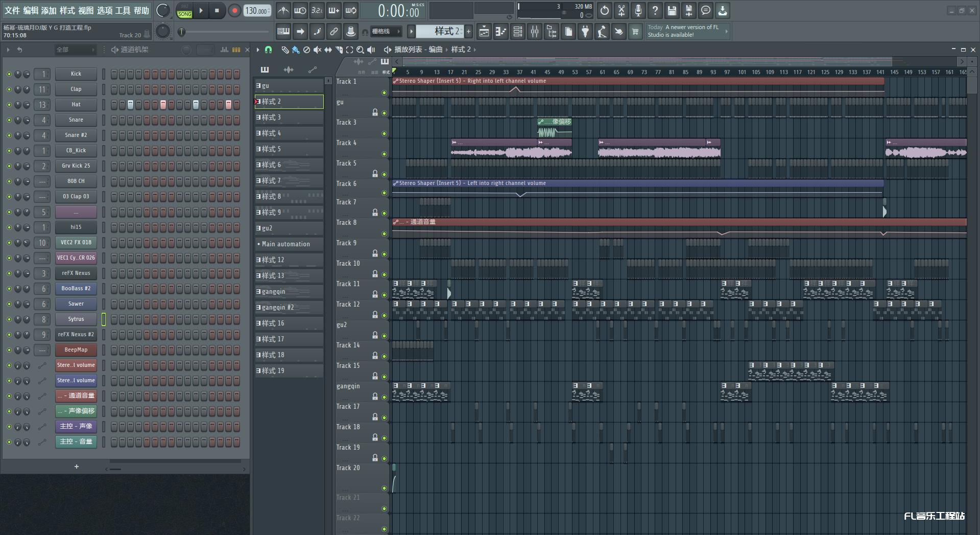Select the paint brush tool in playlist
This screenshot has height=535, width=980.
(296, 50)
